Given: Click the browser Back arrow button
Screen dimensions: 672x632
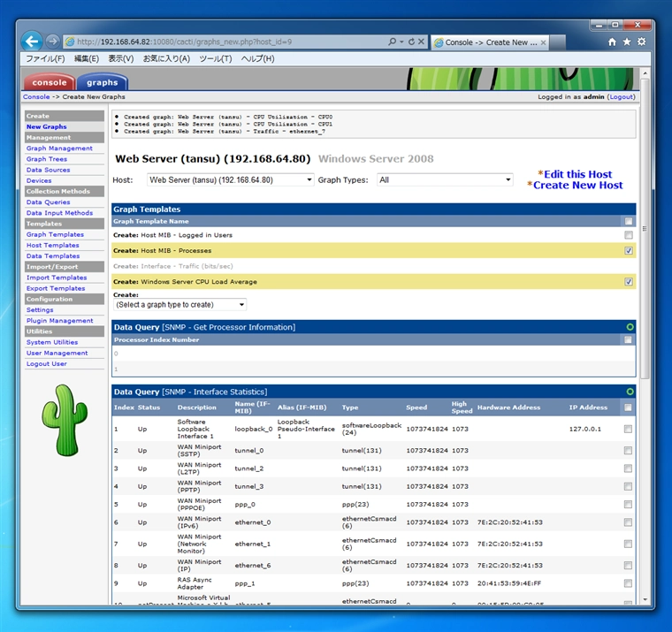Looking at the screenshot, I should 32,42.
